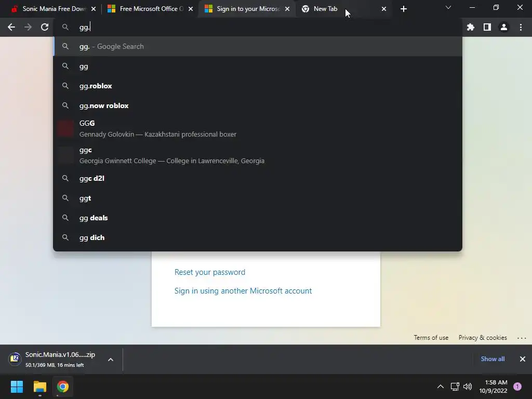
Task: Click the address bar containing gg.
Action: pos(258,27)
